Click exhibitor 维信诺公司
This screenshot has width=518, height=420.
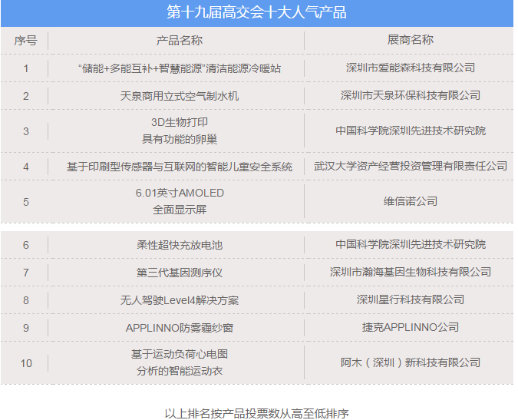(411, 202)
